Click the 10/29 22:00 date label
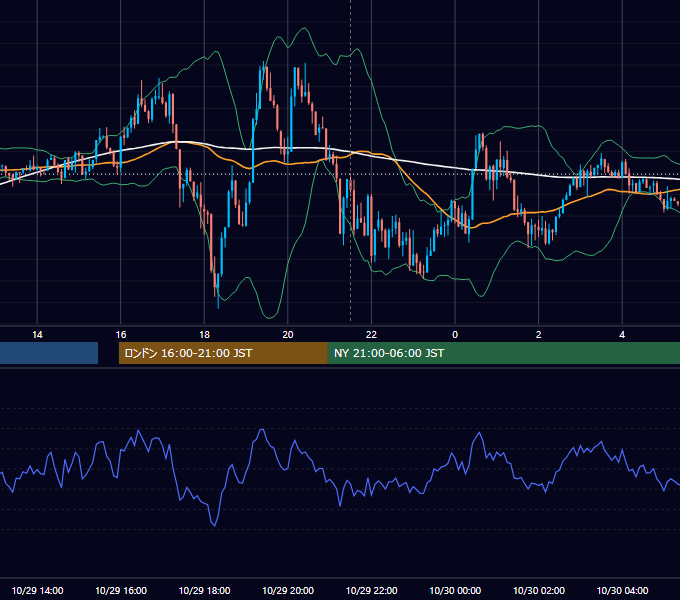This screenshot has width=680, height=600. point(371,590)
